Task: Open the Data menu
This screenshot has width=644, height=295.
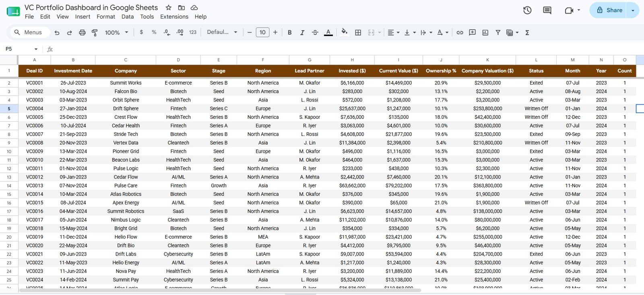Action: 128,17
